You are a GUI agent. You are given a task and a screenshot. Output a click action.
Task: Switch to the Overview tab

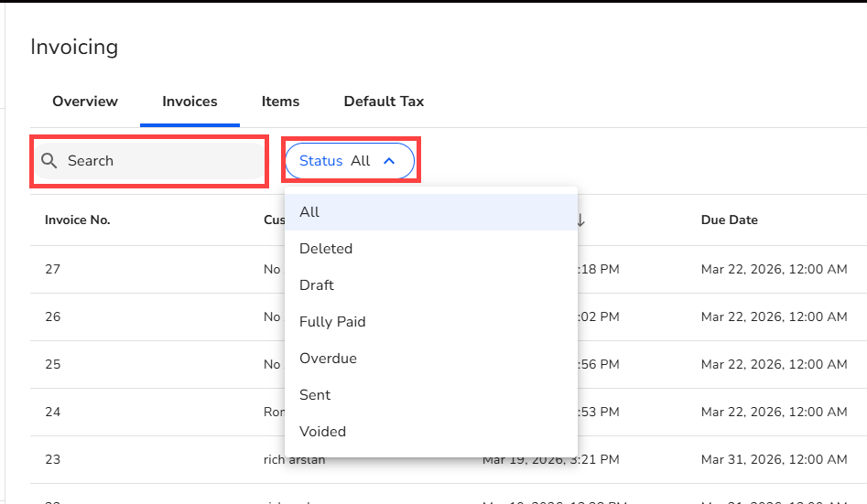tap(85, 102)
